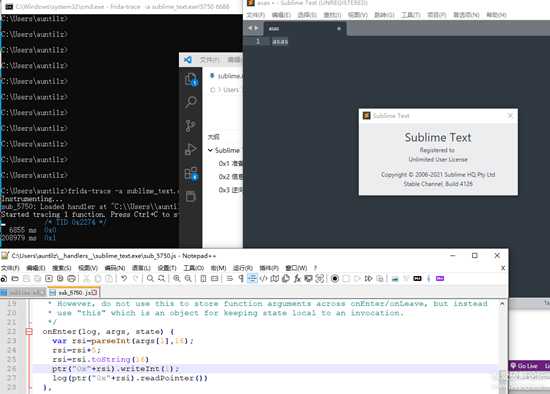Click the Save icon in Notepad++ toolbar

pyautogui.click(x=26, y=279)
